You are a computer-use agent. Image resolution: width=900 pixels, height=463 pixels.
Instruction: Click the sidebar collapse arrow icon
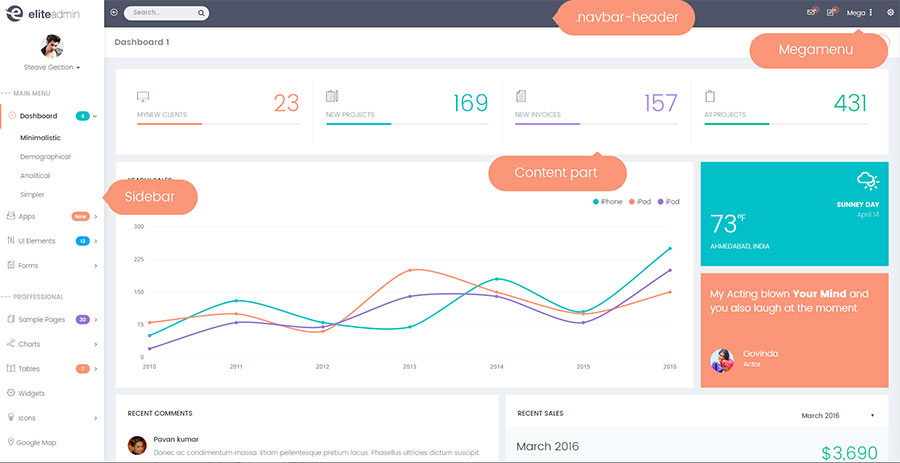pyautogui.click(x=114, y=13)
